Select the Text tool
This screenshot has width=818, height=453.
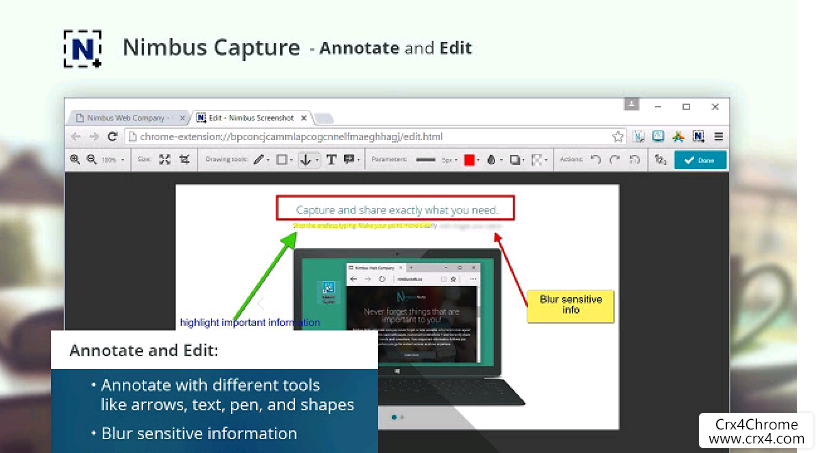pos(331,160)
